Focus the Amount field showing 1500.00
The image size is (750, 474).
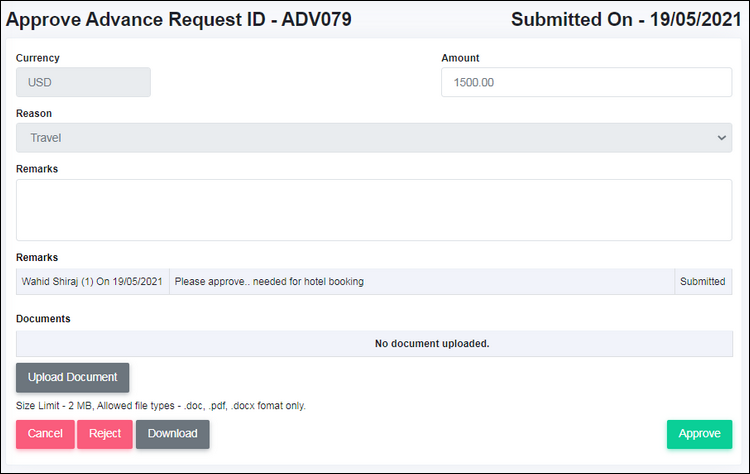point(586,82)
